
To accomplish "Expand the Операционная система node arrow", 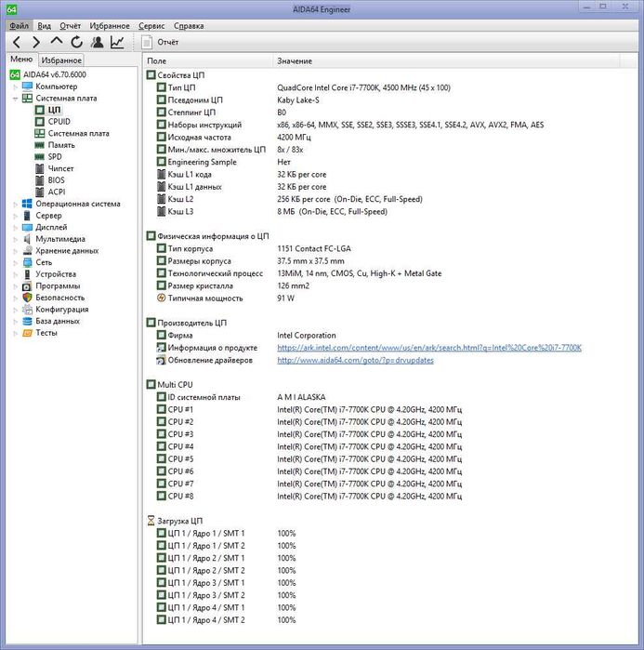I will coord(15,204).
